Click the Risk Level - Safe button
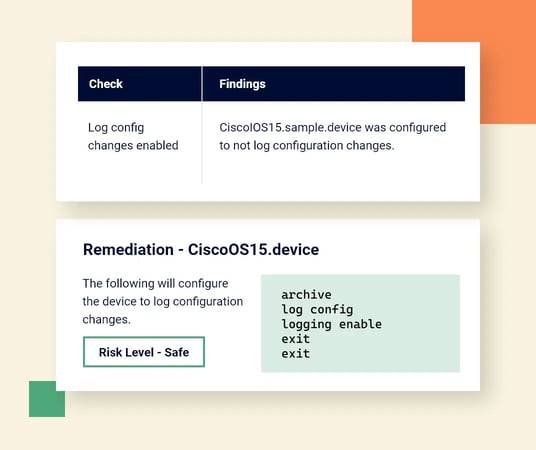Image resolution: width=536 pixels, height=450 pixels. tap(144, 352)
